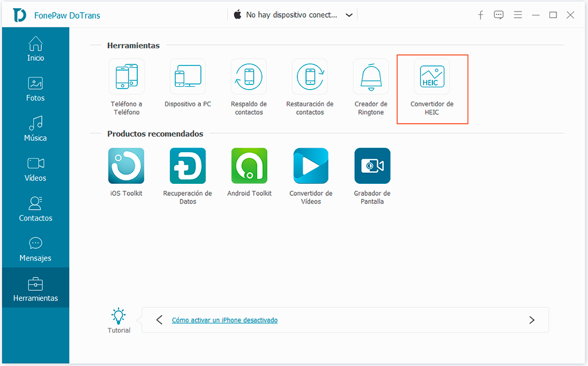The height and width of the screenshot is (366, 588).
Task: Launch the Teléfono a Teléfono tool
Action: click(126, 76)
